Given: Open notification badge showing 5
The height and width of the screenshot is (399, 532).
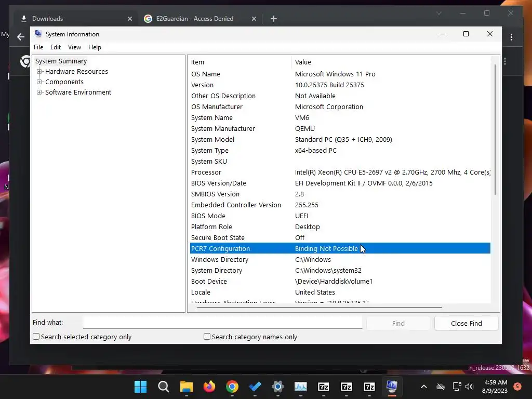Looking at the screenshot, I should (x=517, y=387).
